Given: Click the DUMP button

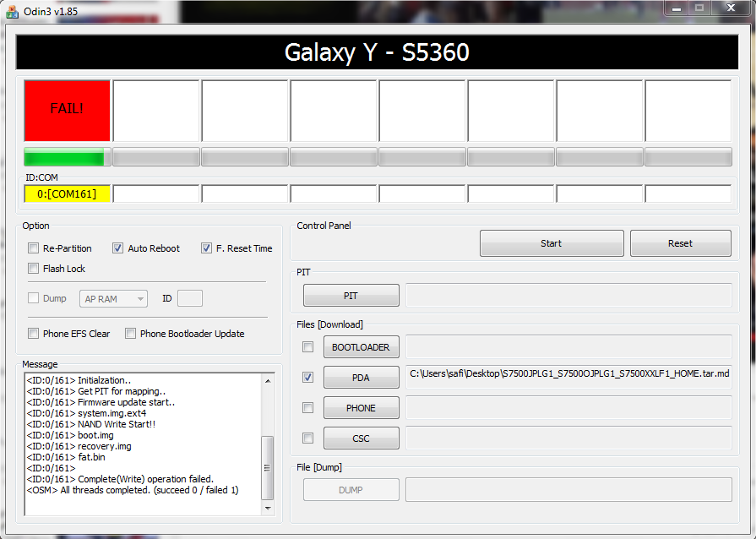Looking at the screenshot, I should 351,490.
